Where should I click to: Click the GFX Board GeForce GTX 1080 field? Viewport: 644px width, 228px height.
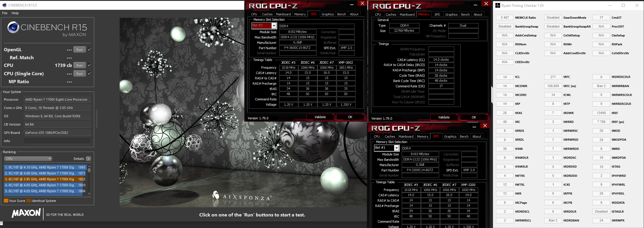(57, 133)
